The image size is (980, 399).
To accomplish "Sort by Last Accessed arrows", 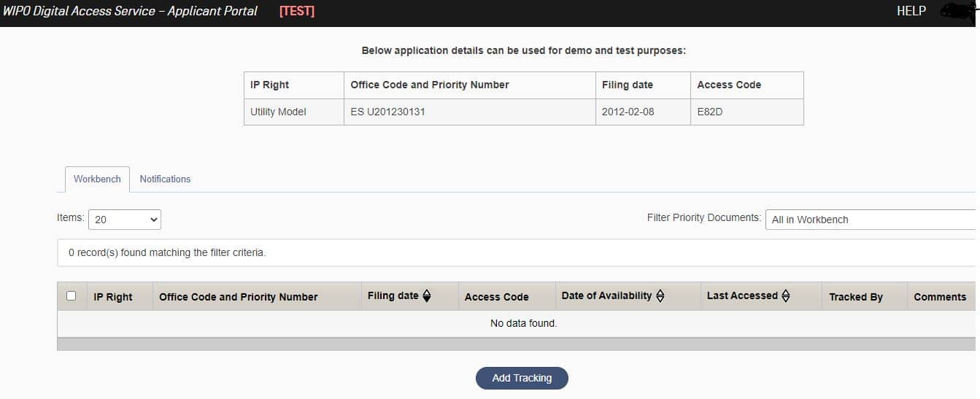I will coord(786,296).
